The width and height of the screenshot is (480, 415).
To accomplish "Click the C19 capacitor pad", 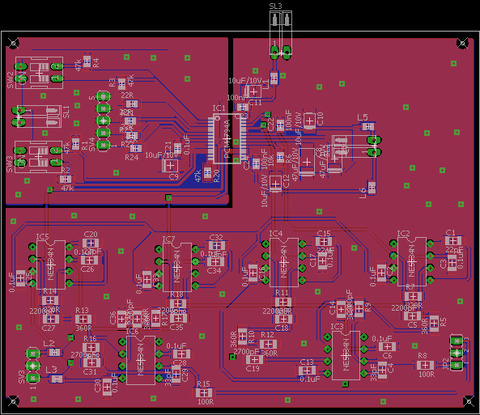I will 254,359.
